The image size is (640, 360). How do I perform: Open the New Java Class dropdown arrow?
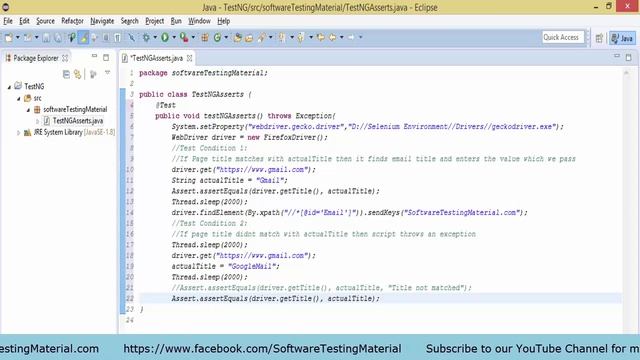[x=226, y=38]
